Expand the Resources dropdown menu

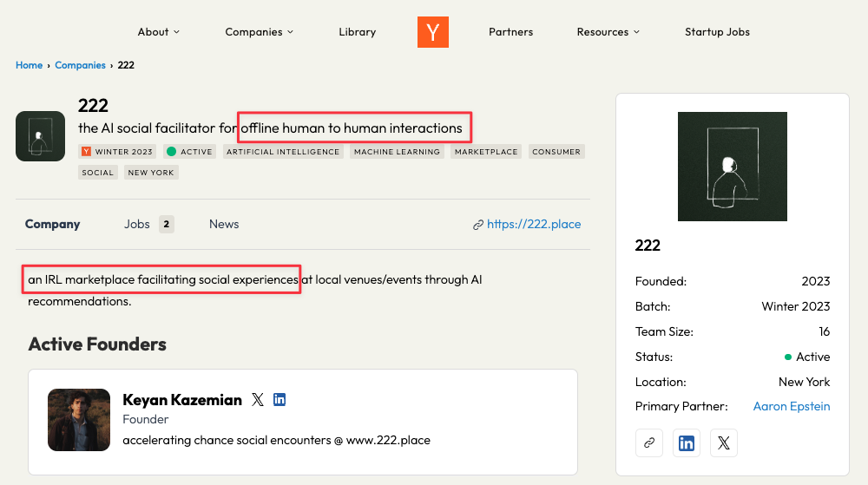click(608, 32)
